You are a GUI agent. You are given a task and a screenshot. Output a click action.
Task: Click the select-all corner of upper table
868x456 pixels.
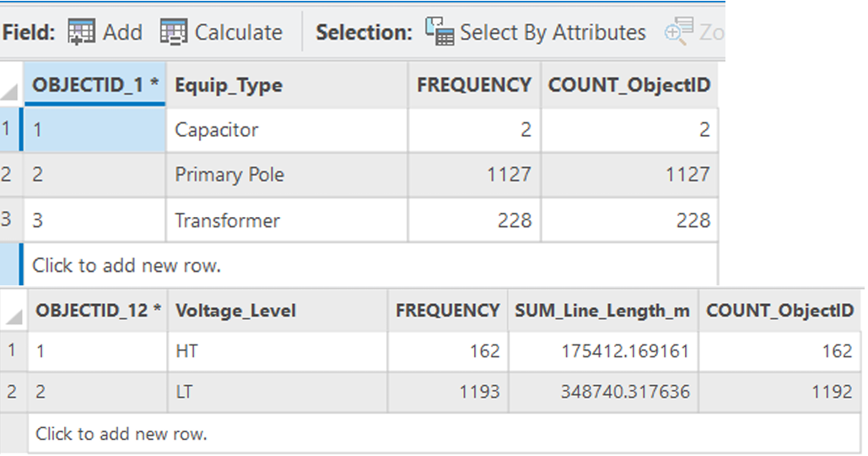(x=11, y=84)
